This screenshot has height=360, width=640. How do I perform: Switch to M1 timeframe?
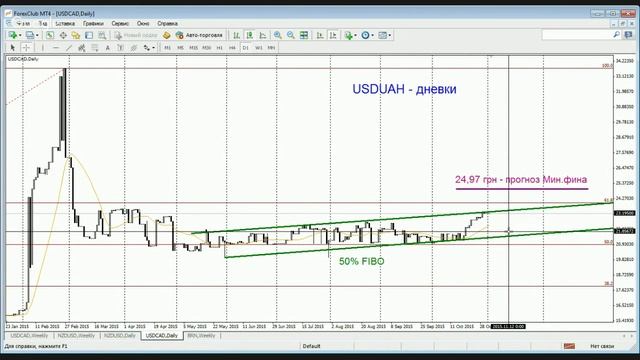pyautogui.click(x=167, y=48)
